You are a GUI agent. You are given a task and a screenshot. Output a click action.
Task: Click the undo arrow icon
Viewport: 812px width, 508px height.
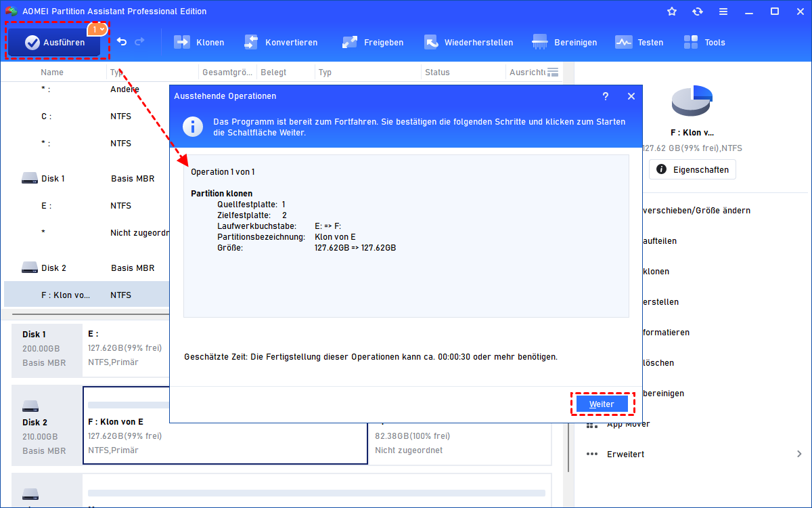pos(122,42)
